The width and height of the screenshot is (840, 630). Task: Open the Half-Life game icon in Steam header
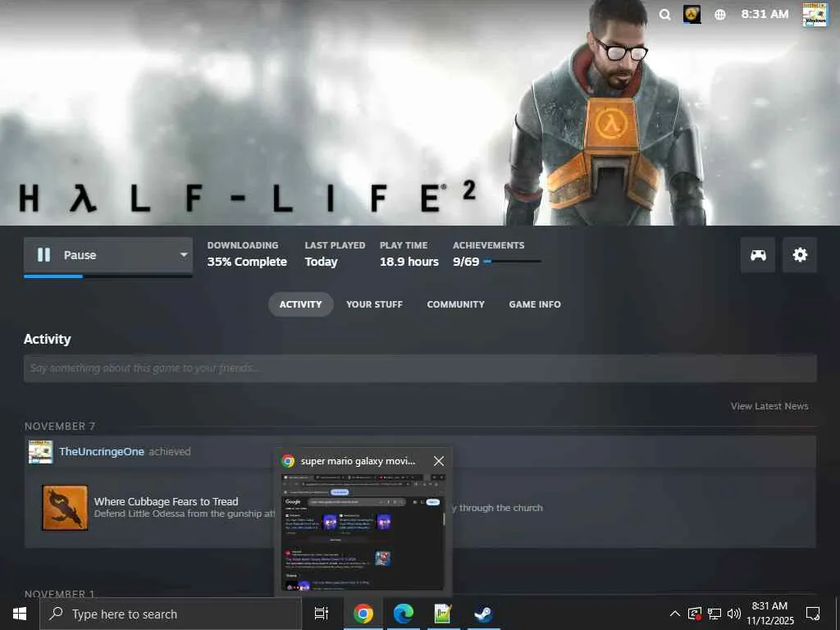click(x=692, y=15)
